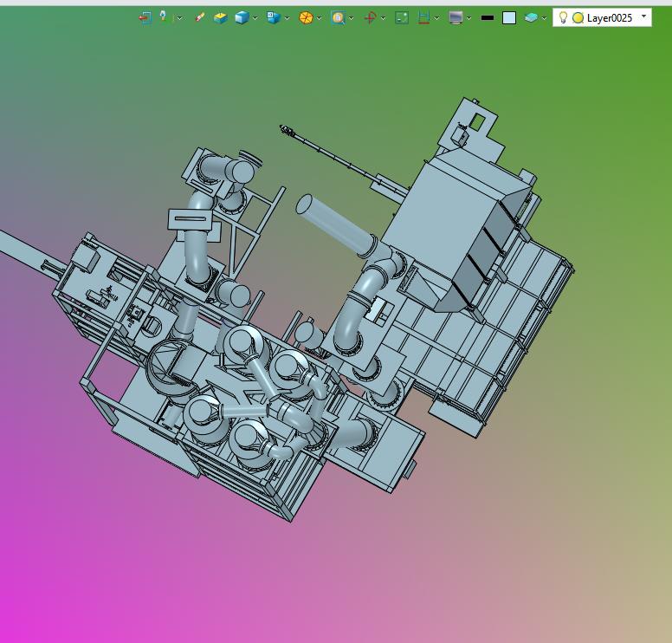Click the green square snap icon
672x643 pixels.
point(402,17)
